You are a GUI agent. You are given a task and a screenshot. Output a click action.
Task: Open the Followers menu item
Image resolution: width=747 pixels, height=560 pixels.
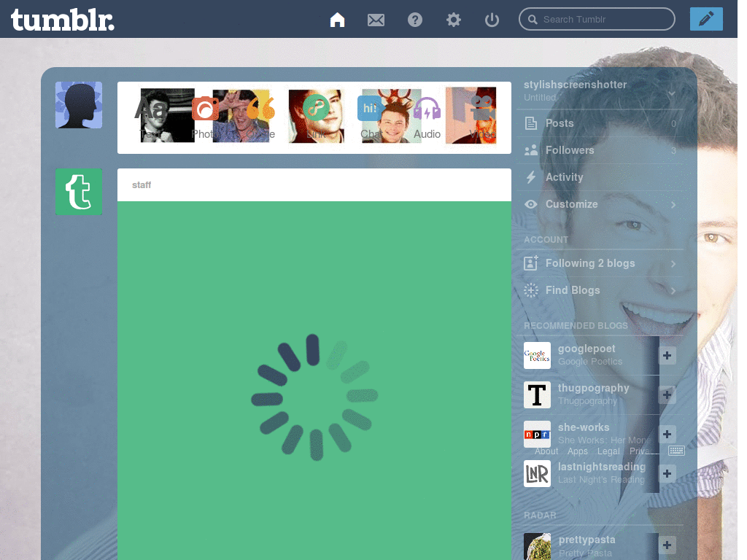coord(600,150)
